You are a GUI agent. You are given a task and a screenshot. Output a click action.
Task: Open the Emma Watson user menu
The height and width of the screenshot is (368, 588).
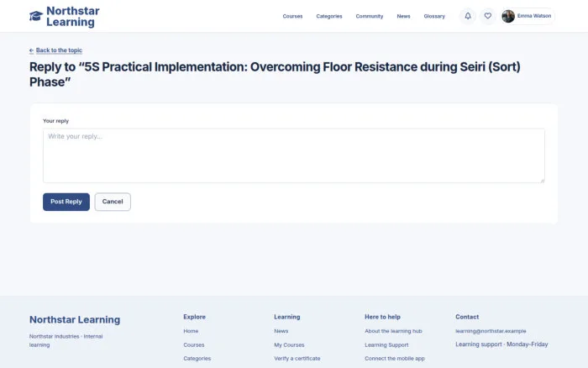tap(528, 16)
